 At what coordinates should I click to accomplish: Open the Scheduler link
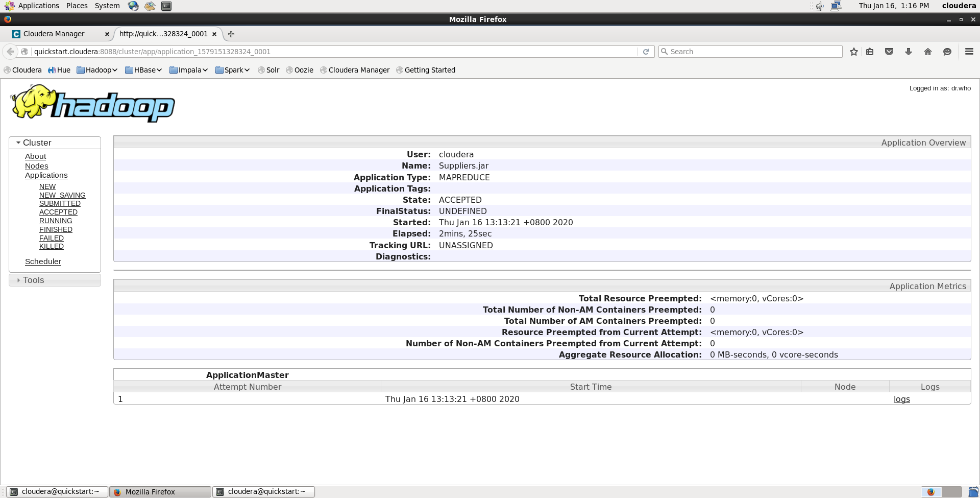(43, 262)
